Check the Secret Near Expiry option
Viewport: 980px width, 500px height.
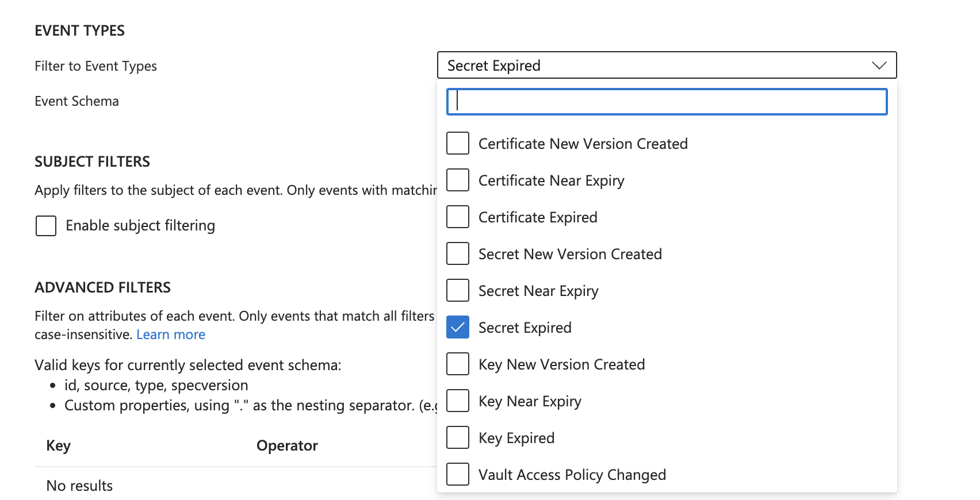tap(458, 290)
